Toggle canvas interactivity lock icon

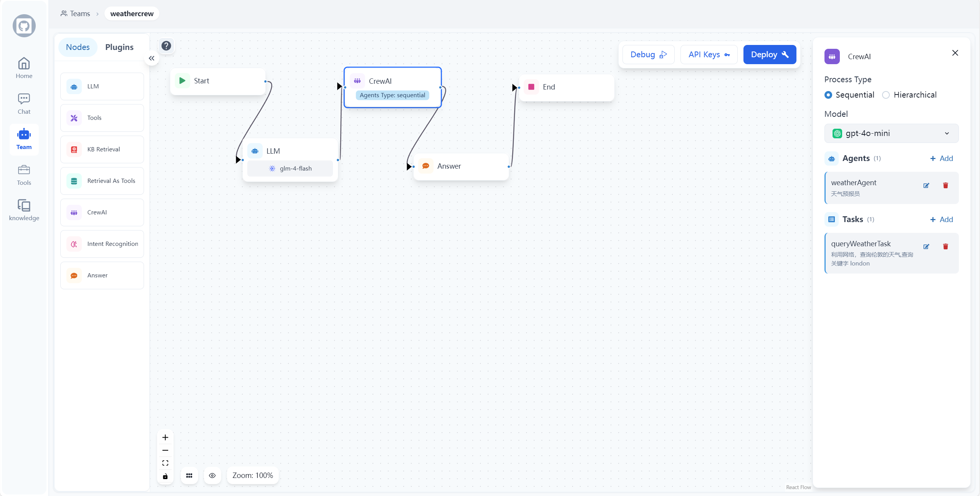(165, 476)
